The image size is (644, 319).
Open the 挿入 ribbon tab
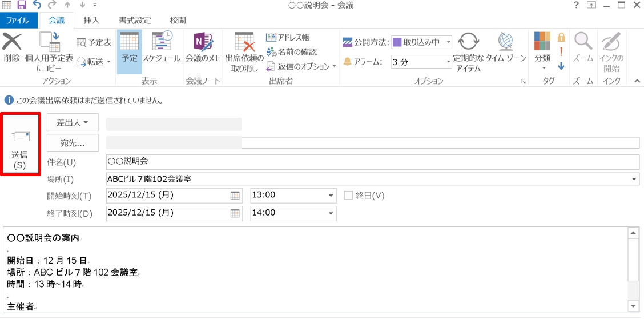pyautogui.click(x=91, y=20)
